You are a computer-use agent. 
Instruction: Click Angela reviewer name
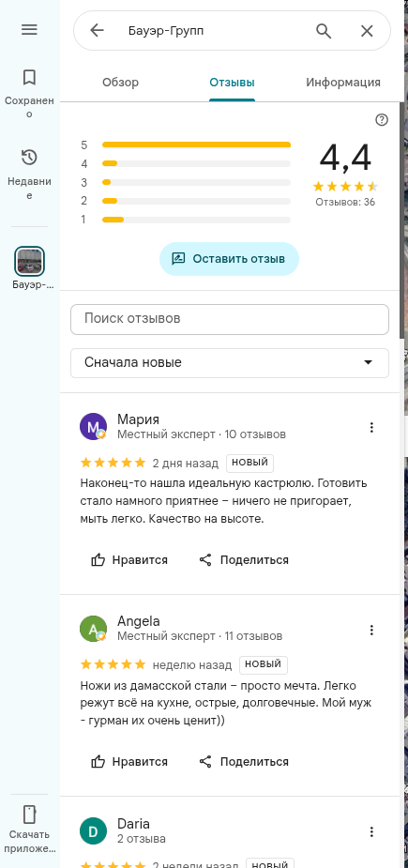139,621
